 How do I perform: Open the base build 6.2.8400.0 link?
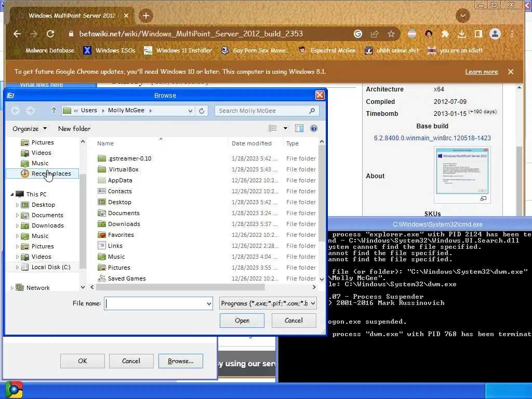(432, 138)
